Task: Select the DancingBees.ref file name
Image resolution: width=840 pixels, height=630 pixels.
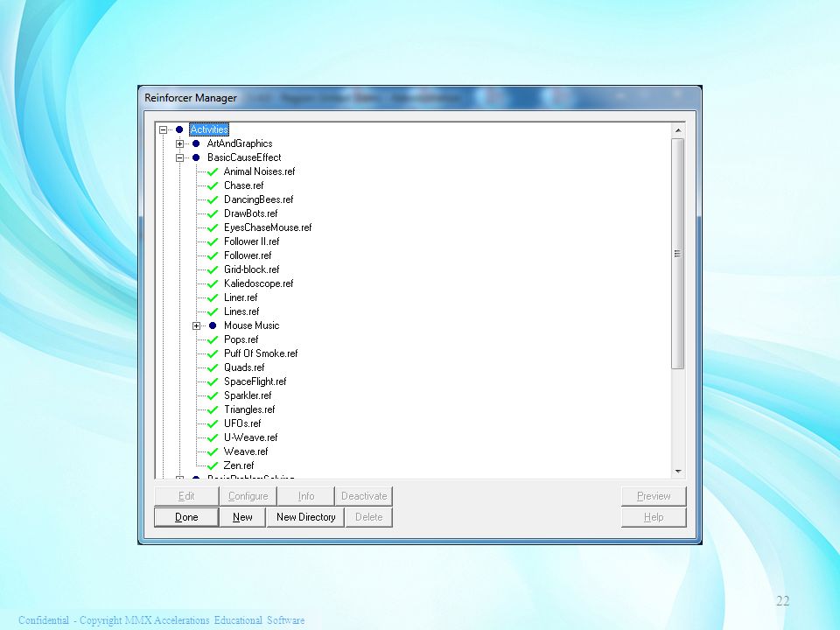Action: point(259,199)
